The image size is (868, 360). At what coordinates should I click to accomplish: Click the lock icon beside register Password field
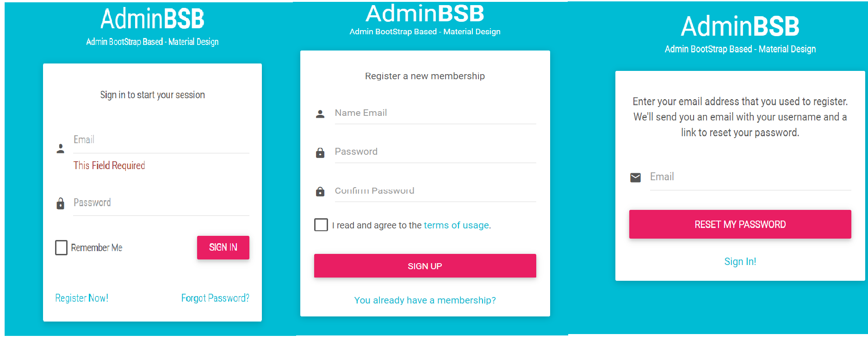click(x=320, y=153)
